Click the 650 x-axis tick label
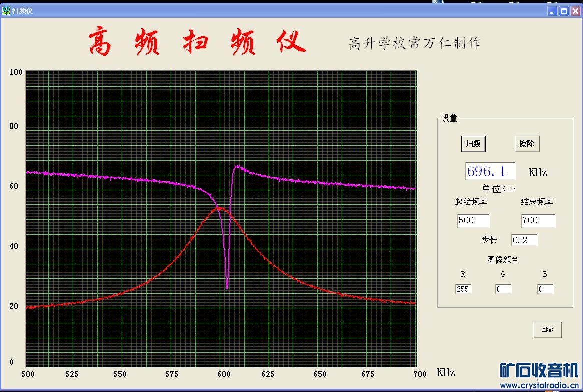The height and width of the screenshot is (392, 583). click(x=320, y=374)
